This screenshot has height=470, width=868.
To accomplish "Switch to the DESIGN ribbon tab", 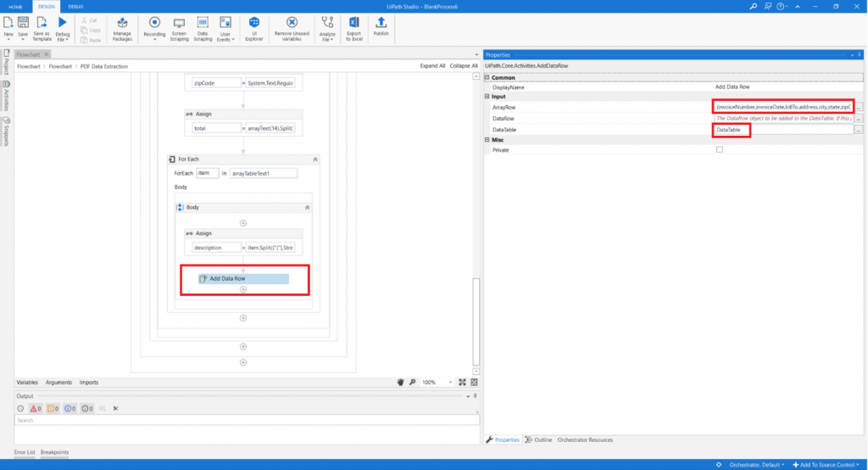I will tap(46, 7).
